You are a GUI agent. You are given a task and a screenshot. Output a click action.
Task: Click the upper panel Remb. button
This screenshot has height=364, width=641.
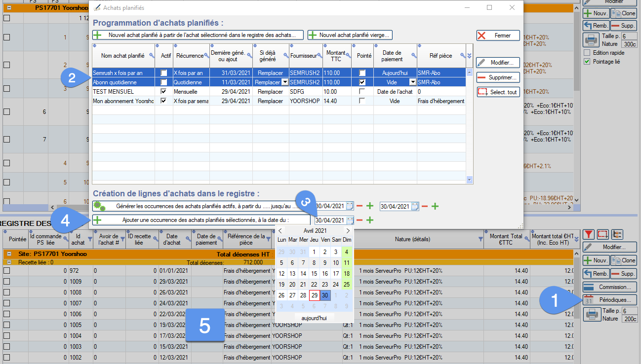[x=596, y=26]
